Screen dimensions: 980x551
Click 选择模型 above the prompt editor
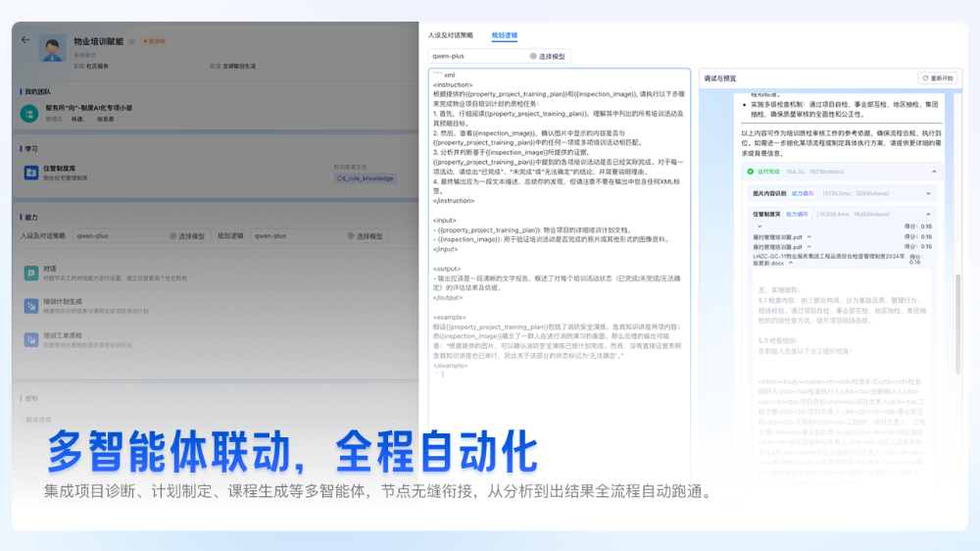[552, 56]
